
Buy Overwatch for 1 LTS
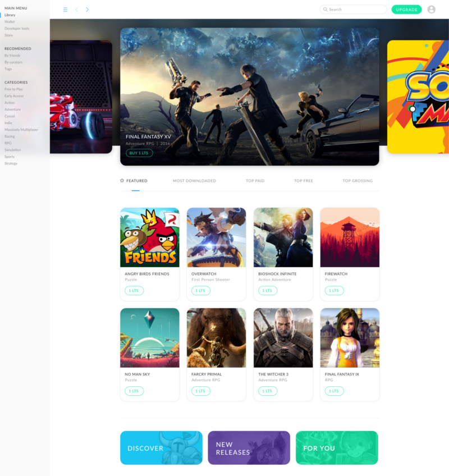(201, 291)
